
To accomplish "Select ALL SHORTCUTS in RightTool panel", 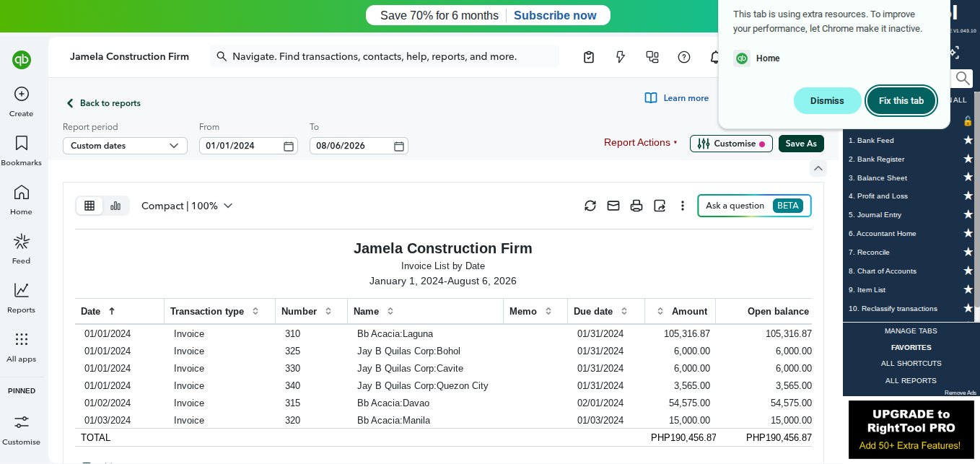I will [x=911, y=364].
